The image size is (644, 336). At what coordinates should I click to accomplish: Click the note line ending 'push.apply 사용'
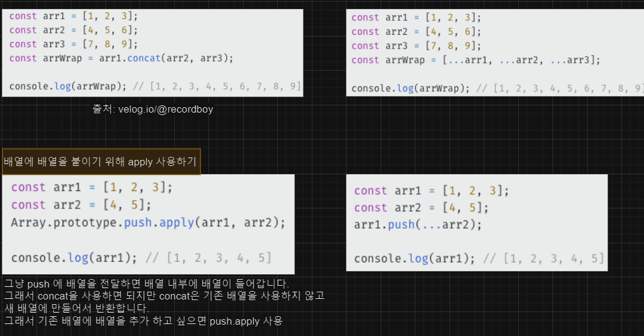(143, 321)
